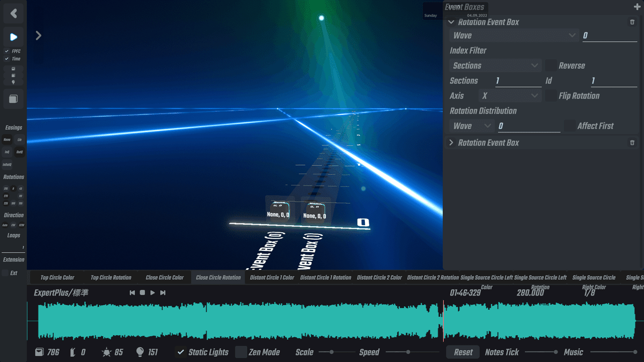The width and height of the screenshot is (644, 362).
Task: Open the Sections index filter dropdown
Action: pyautogui.click(x=495, y=65)
